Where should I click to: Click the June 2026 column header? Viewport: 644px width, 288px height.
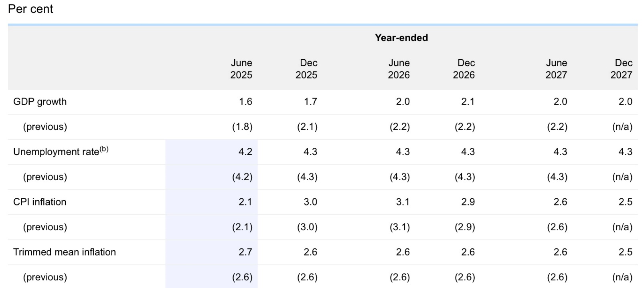click(399, 69)
